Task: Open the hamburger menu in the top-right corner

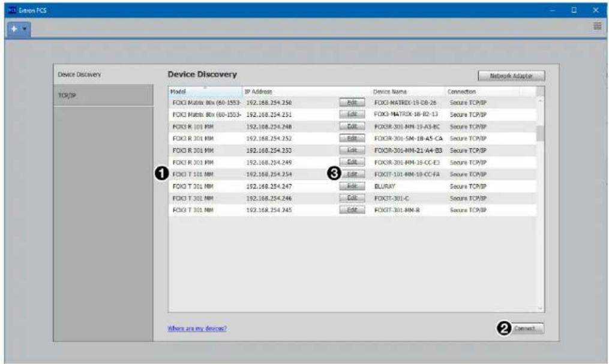Action: [598, 26]
